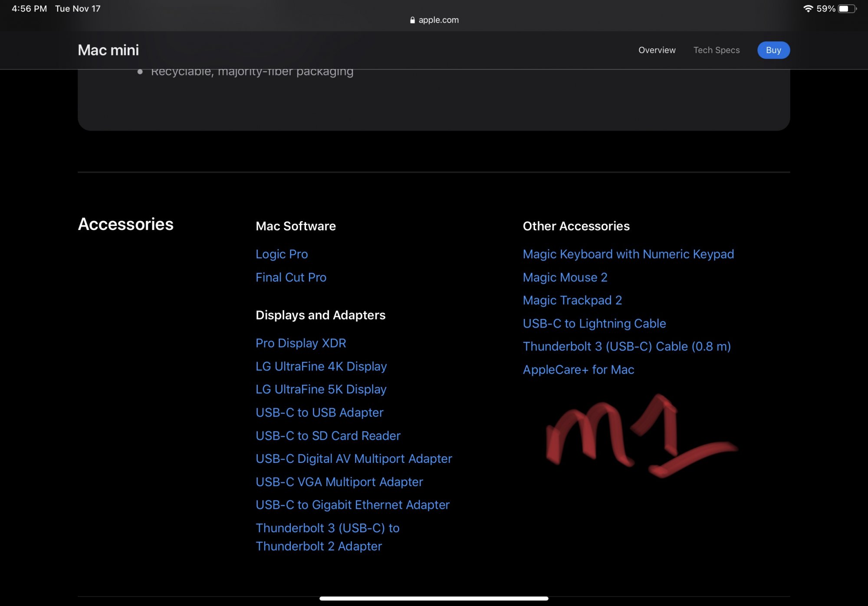The image size is (868, 606).
Task: Tap the apple.com address bar
Action: 438,20
